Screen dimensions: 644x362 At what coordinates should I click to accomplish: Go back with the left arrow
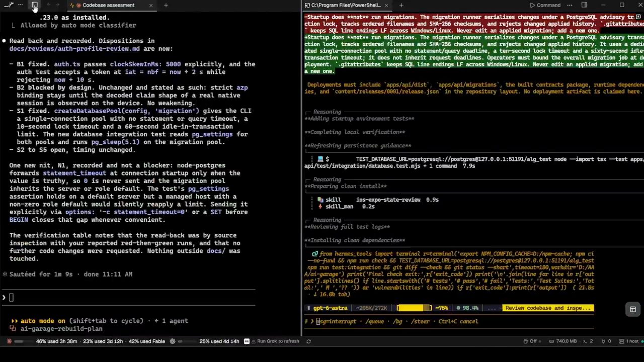(x=48, y=5)
